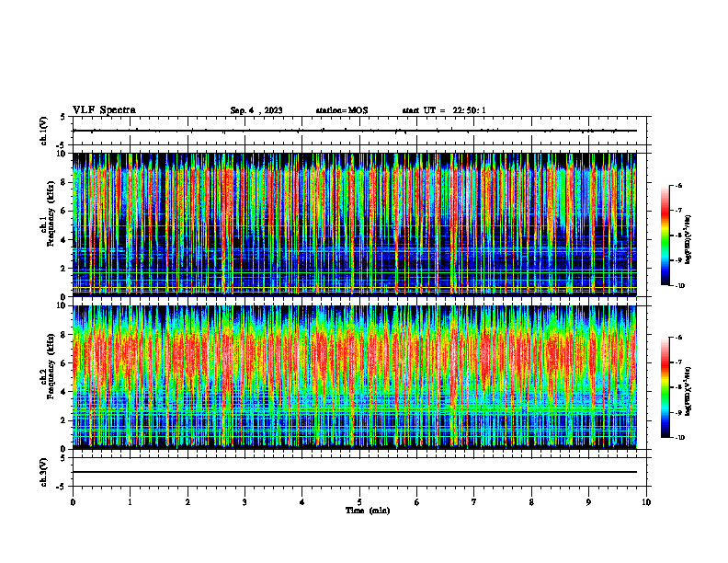728x563 pixels.
Task: Click the ch.1 voltage waveform trace panel
Action: (359, 131)
